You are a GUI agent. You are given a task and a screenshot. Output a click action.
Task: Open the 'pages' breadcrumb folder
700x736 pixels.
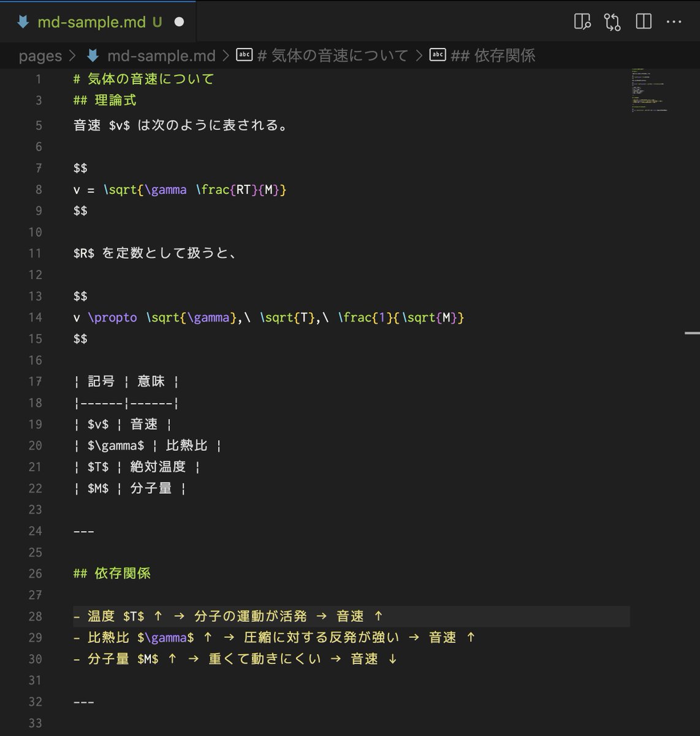click(x=40, y=56)
